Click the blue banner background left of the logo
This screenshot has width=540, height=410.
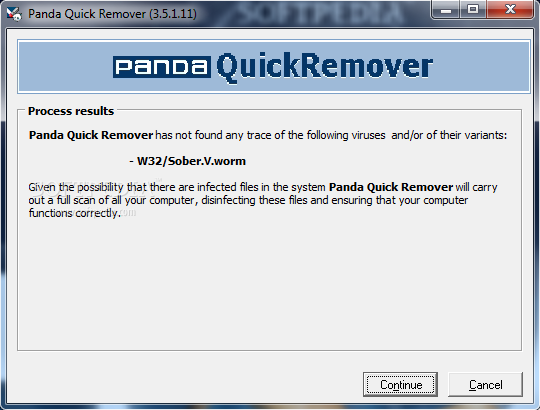pos(65,66)
